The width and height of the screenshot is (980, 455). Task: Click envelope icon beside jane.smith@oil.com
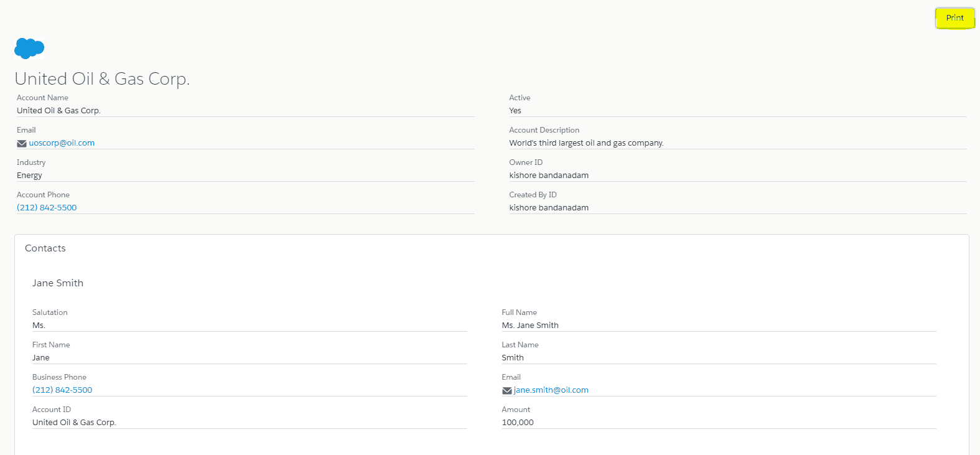pyautogui.click(x=506, y=391)
